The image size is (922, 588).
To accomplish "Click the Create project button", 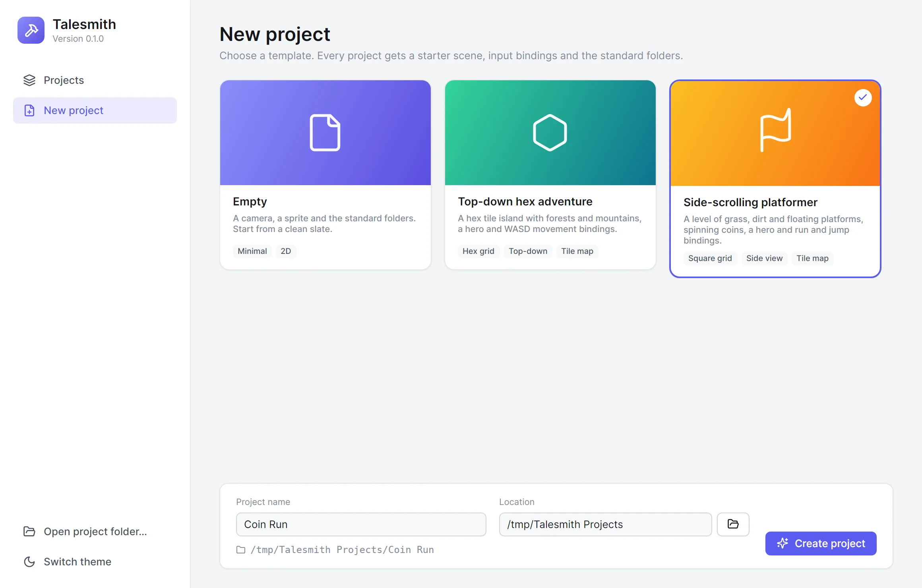I will pos(821,544).
